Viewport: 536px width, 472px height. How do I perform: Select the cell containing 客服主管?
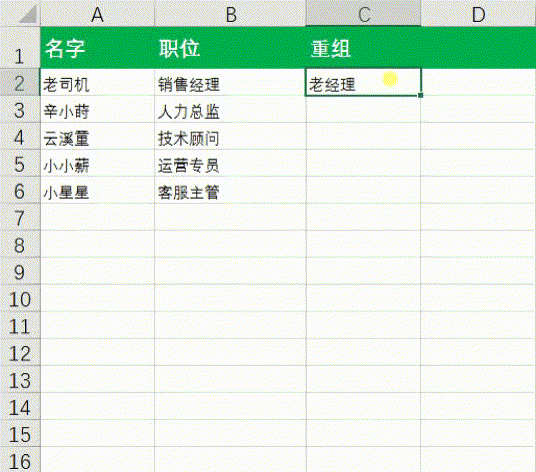(x=230, y=190)
